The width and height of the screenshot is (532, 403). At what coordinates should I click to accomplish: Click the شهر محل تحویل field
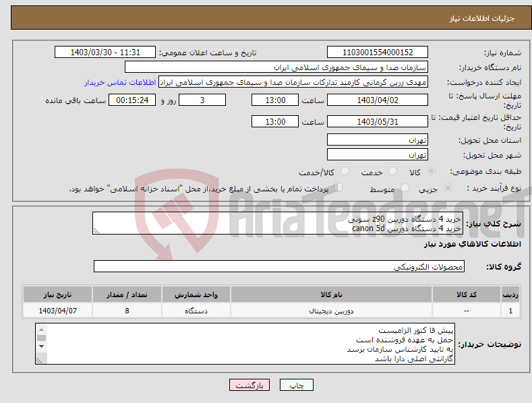coord(378,154)
